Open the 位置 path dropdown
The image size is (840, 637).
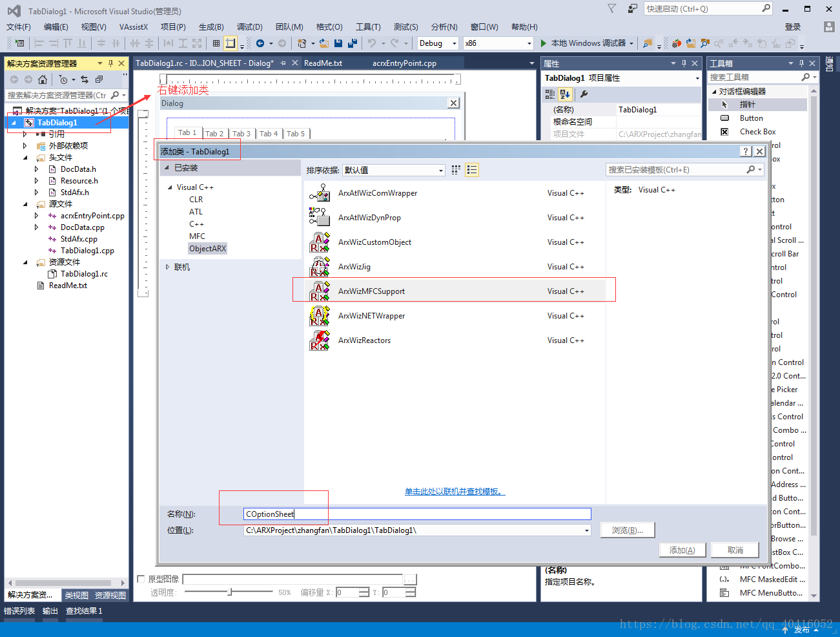[587, 530]
